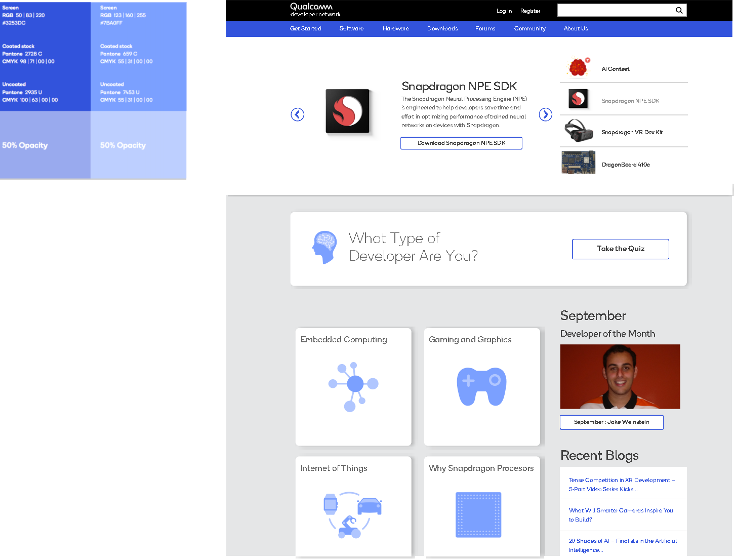The width and height of the screenshot is (734, 560).
Task: Click the Snapdragon NPE SDK carousel heading
Action: (x=459, y=86)
